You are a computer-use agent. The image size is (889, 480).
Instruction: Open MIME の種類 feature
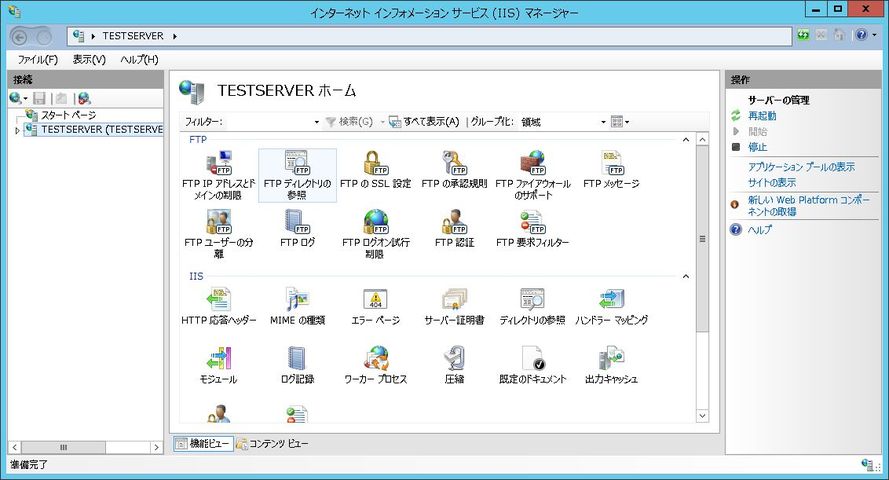(x=297, y=307)
